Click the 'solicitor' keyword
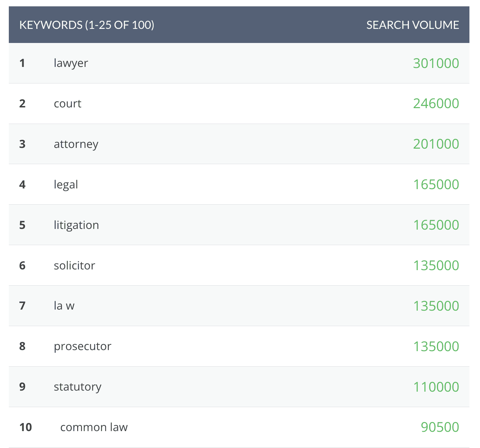 point(74,266)
